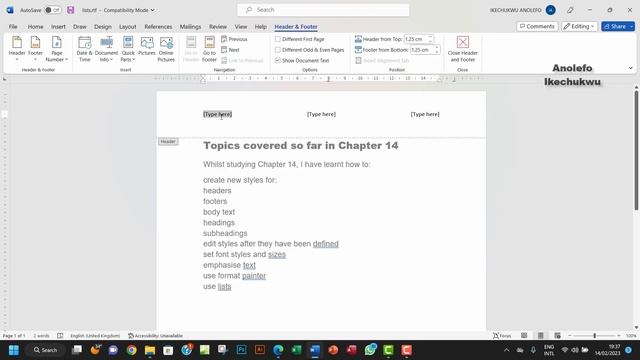The height and width of the screenshot is (360, 640).
Task: Select the right [Type here] header placeholder
Action: pos(425,114)
